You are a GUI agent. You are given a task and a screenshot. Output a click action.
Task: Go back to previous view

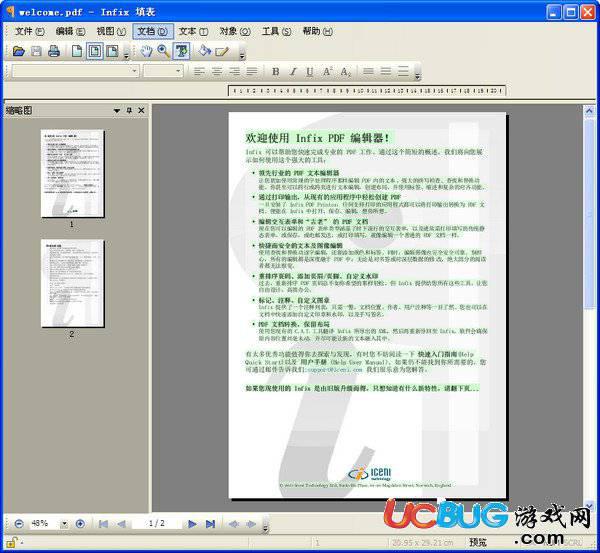[x=233, y=524]
